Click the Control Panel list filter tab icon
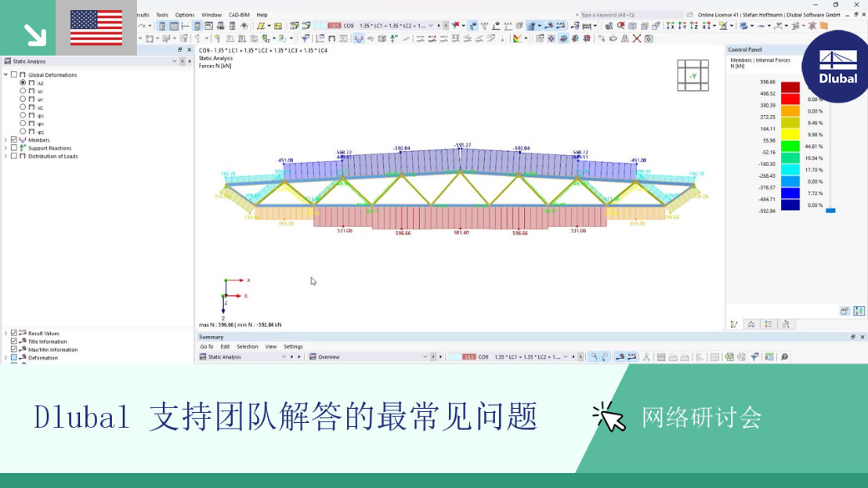 pos(769,324)
